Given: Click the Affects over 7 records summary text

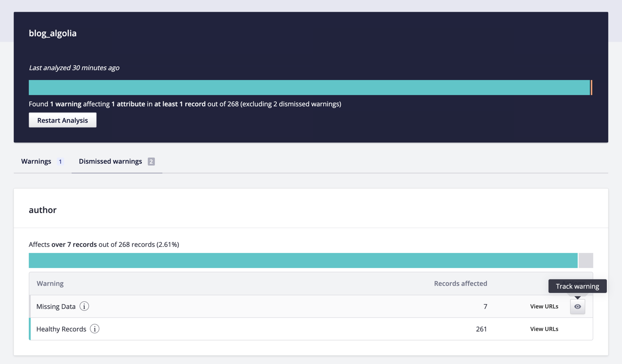Looking at the screenshot, I should click(104, 245).
